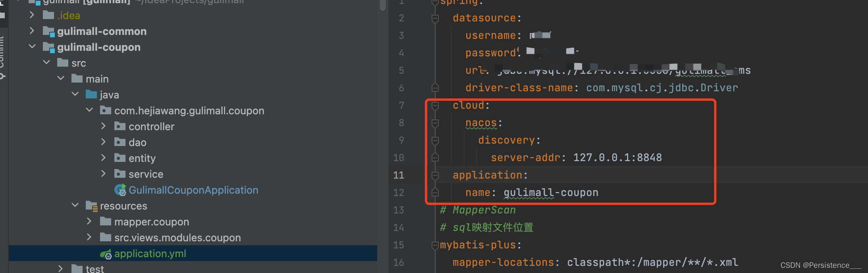Click the service package icon

click(x=120, y=174)
